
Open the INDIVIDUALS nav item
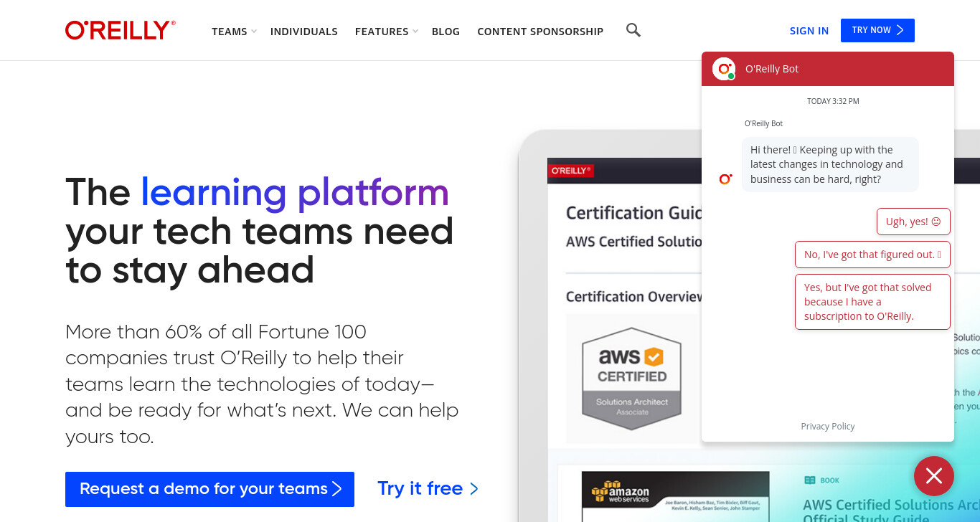click(x=304, y=32)
